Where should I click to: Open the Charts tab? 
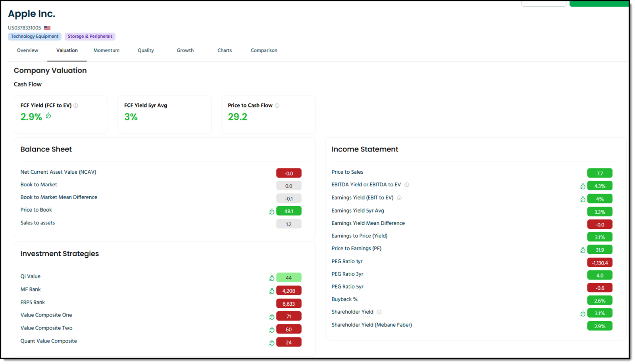click(x=225, y=50)
